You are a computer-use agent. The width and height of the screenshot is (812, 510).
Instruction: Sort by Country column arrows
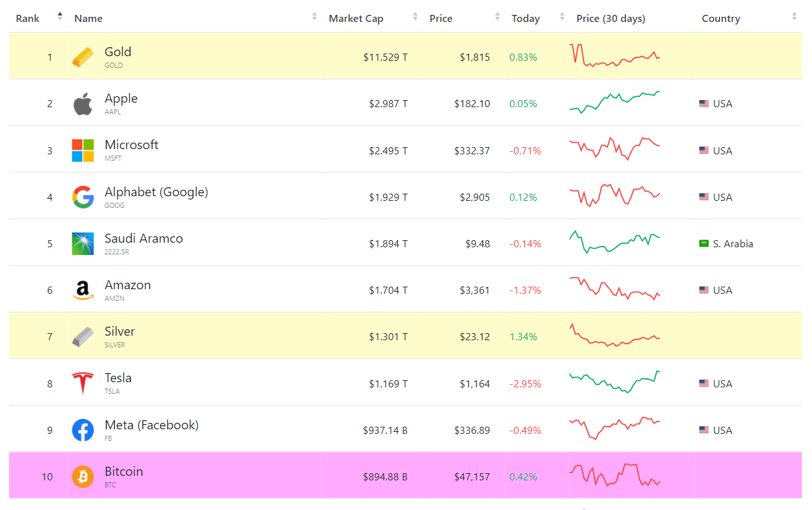click(794, 17)
